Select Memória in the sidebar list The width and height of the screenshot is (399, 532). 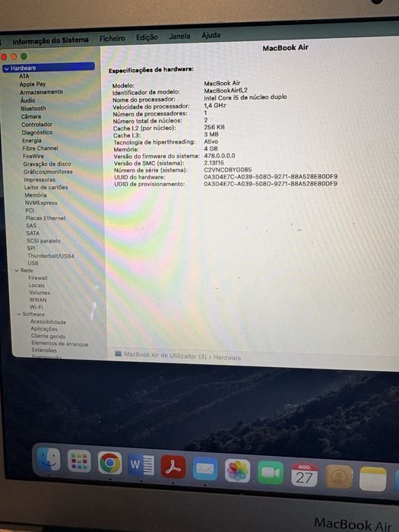pyautogui.click(x=36, y=195)
